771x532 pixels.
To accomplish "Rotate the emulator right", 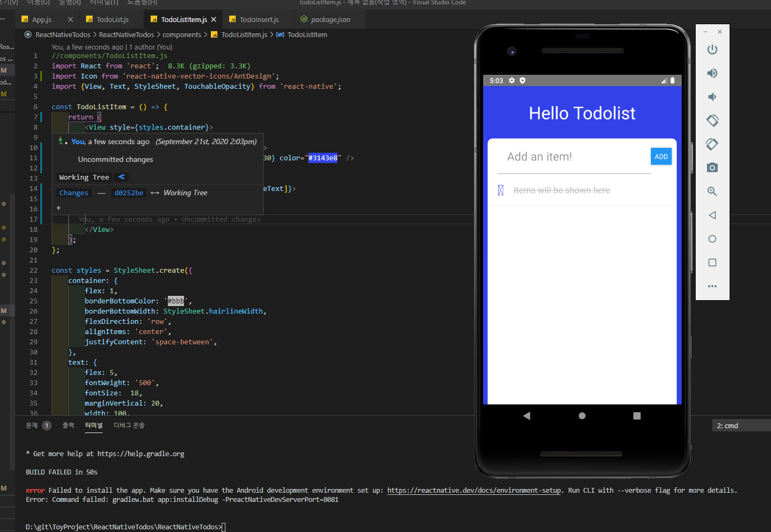I will tap(712, 144).
